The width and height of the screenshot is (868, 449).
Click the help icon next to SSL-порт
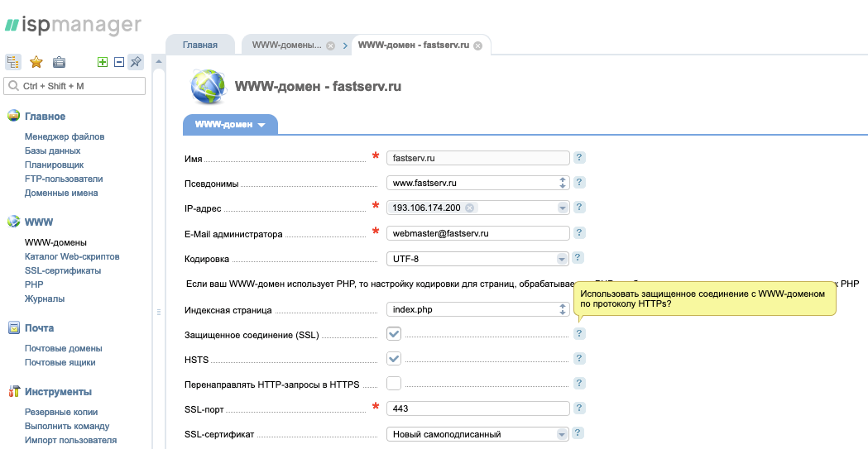(579, 408)
